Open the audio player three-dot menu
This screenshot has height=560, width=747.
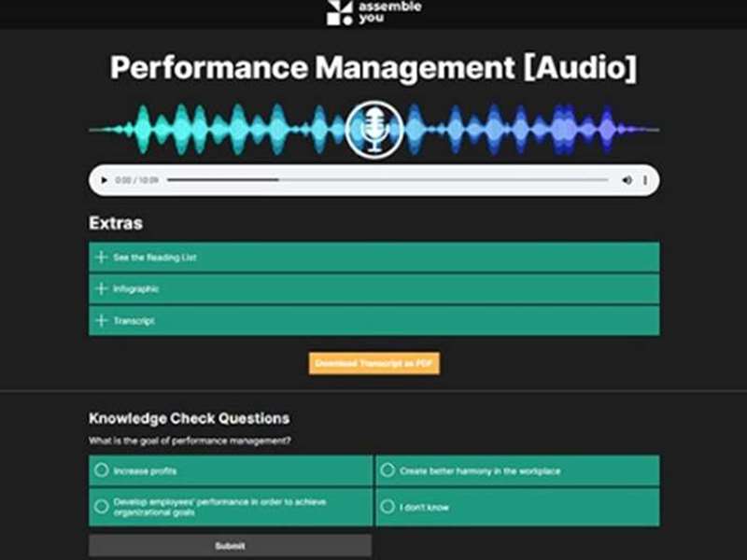(645, 180)
